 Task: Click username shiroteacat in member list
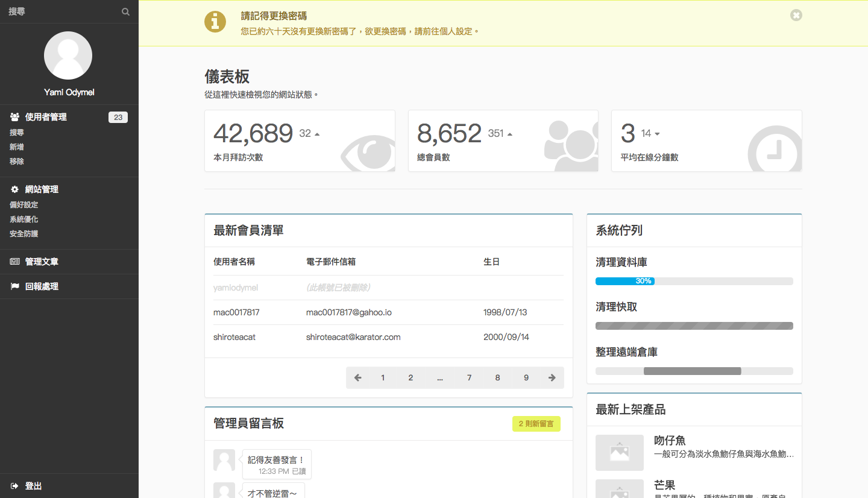234,337
